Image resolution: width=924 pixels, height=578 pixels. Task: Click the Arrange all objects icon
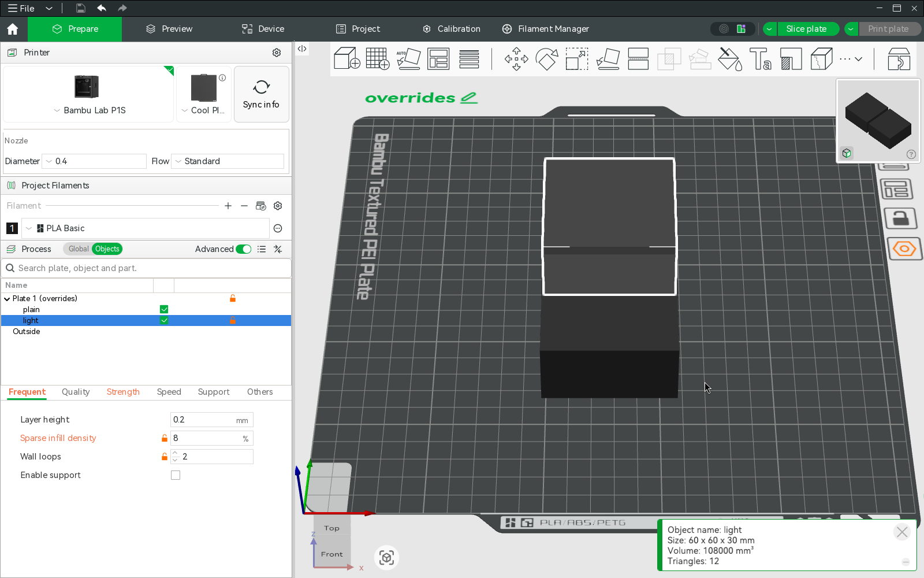click(x=438, y=58)
